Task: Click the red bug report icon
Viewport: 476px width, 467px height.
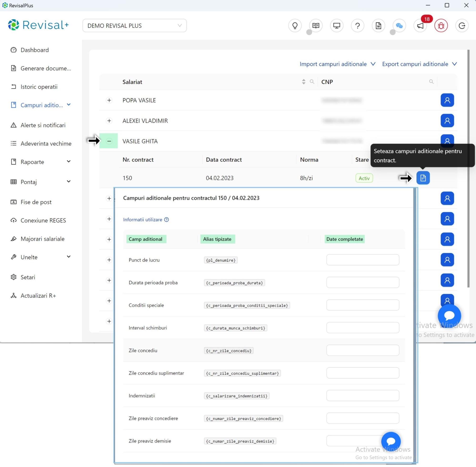Action: pos(441,25)
